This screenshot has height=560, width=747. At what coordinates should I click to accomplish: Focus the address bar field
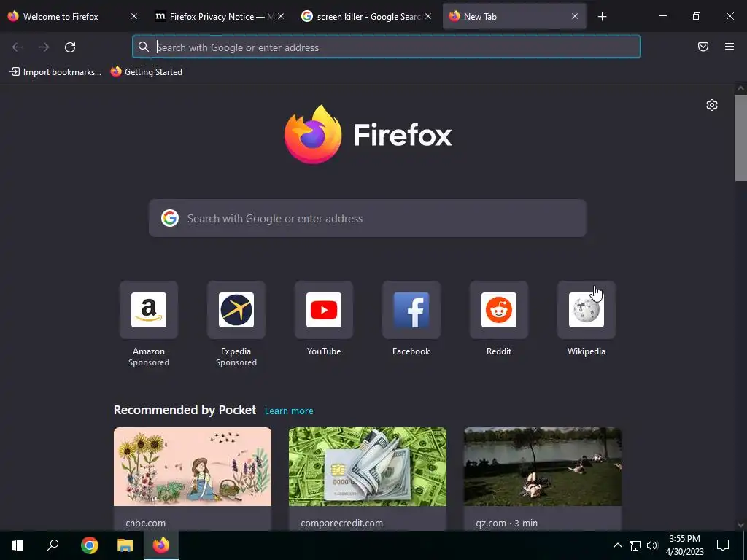(387, 47)
